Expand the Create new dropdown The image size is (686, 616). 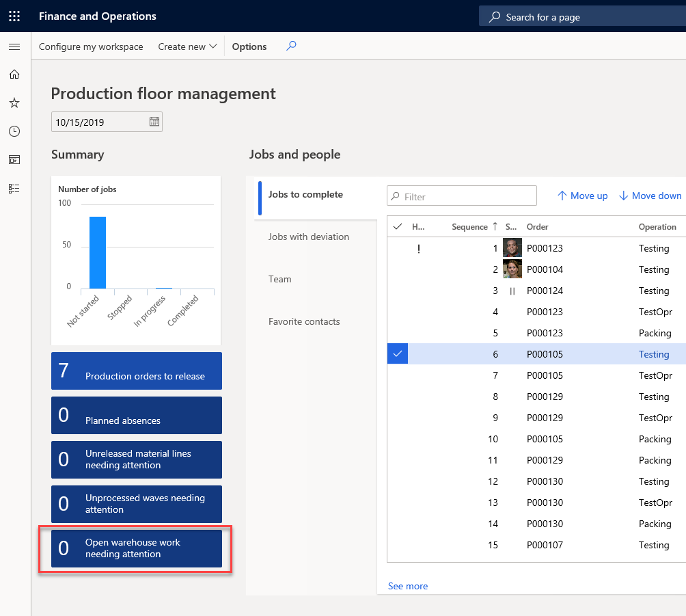pos(187,46)
